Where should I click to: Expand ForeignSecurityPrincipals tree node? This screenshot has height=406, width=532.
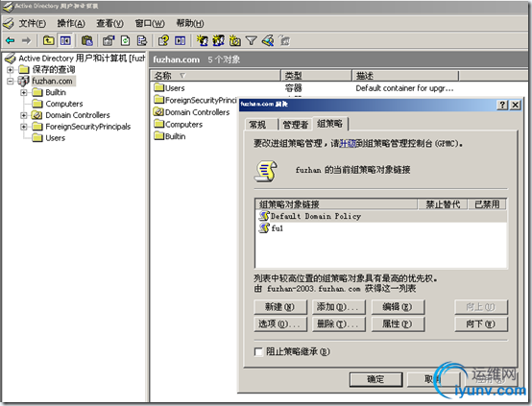[x=24, y=127]
